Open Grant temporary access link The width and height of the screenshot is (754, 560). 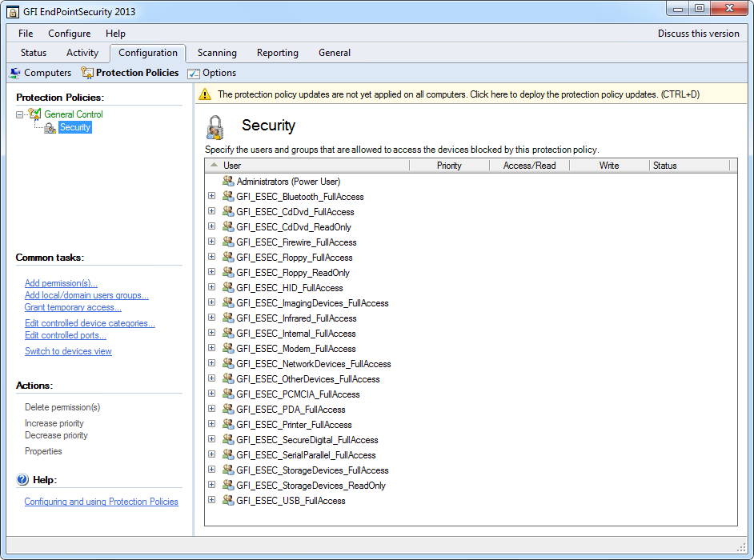click(x=73, y=307)
